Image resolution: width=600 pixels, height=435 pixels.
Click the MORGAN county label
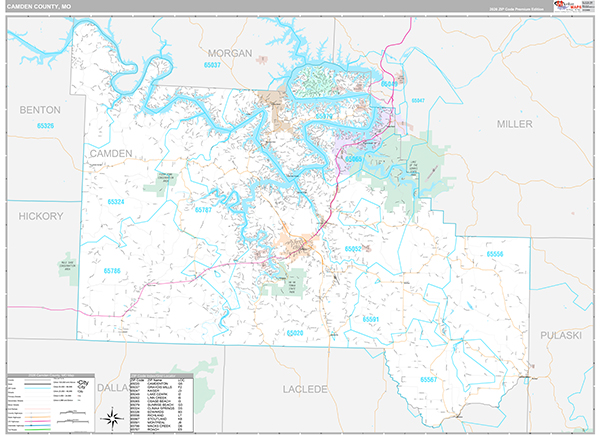[x=231, y=51]
